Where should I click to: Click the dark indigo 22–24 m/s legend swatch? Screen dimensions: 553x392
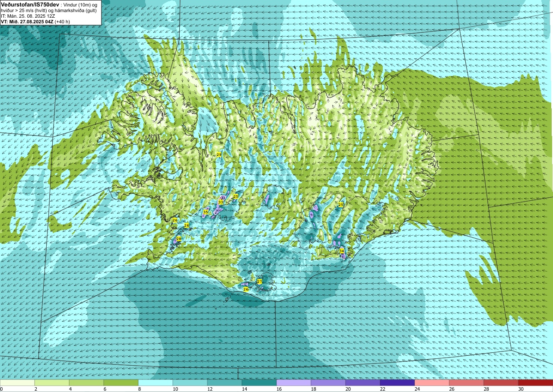[397, 383]
